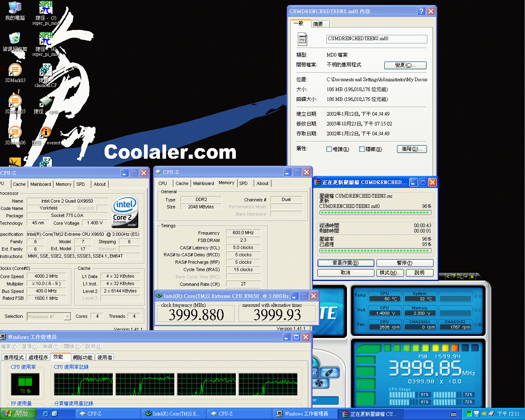Click the fan icon button in the monitoring utility

320,383
